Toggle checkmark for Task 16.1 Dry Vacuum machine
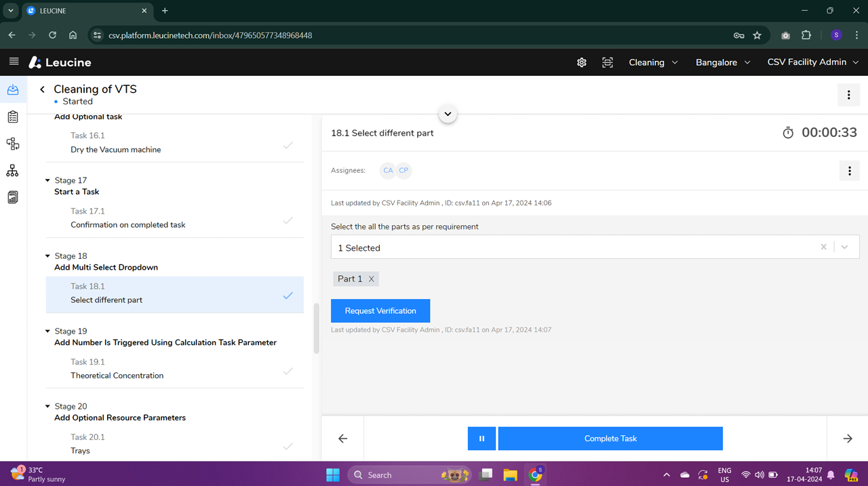 [x=288, y=145]
